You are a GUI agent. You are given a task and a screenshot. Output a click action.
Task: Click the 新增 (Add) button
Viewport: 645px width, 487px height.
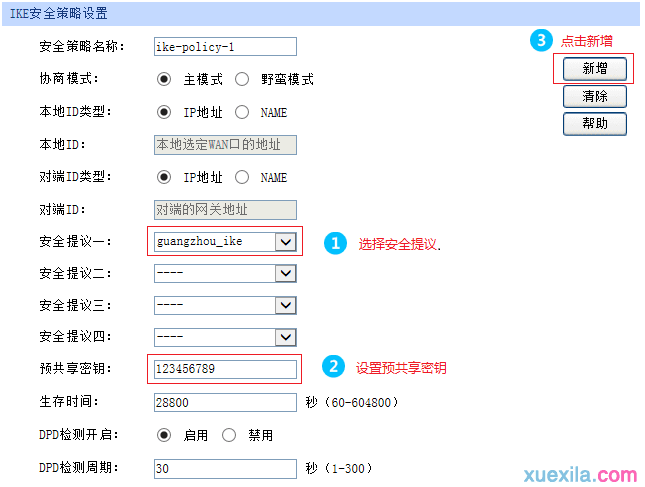click(x=594, y=69)
